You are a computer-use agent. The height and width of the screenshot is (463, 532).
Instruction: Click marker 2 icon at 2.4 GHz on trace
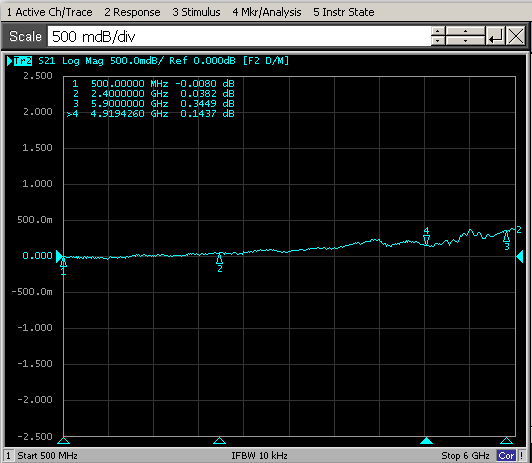tap(220, 263)
